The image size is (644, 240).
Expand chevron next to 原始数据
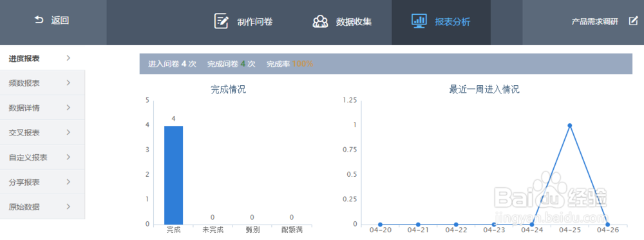[69, 206]
